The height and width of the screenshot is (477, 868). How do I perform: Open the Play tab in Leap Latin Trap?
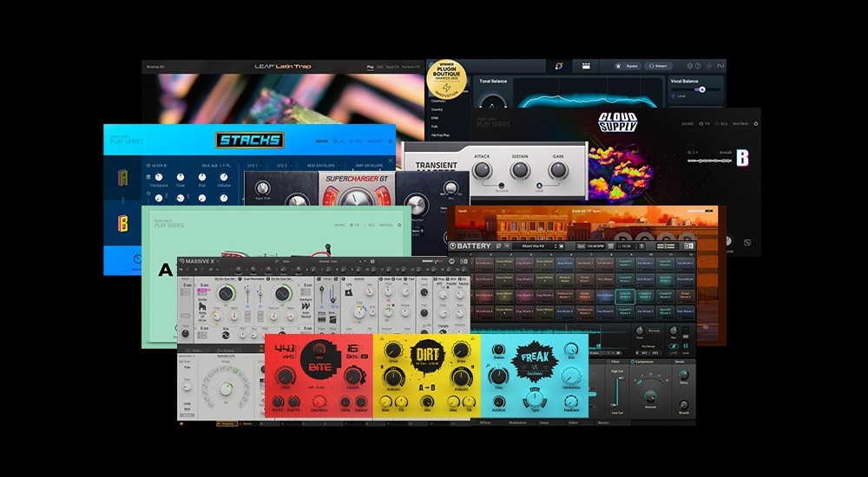click(x=371, y=67)
